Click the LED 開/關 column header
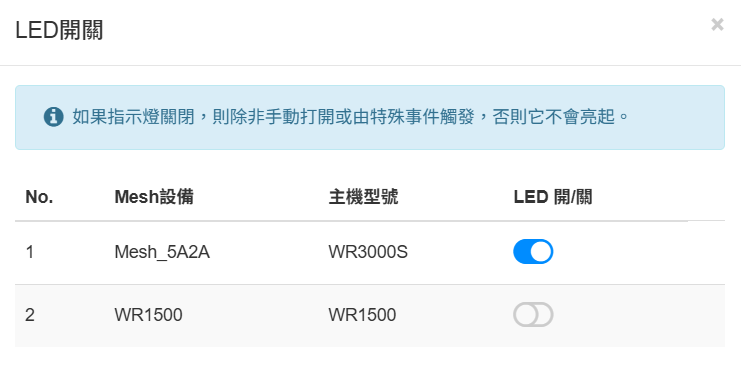Viewport: 741px width, 387px height. tap(553, 197)
